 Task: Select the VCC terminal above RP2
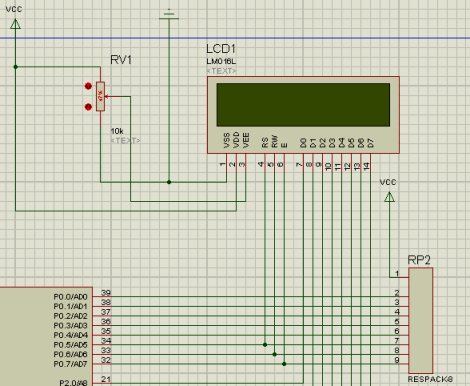click(x=389, y=197)
